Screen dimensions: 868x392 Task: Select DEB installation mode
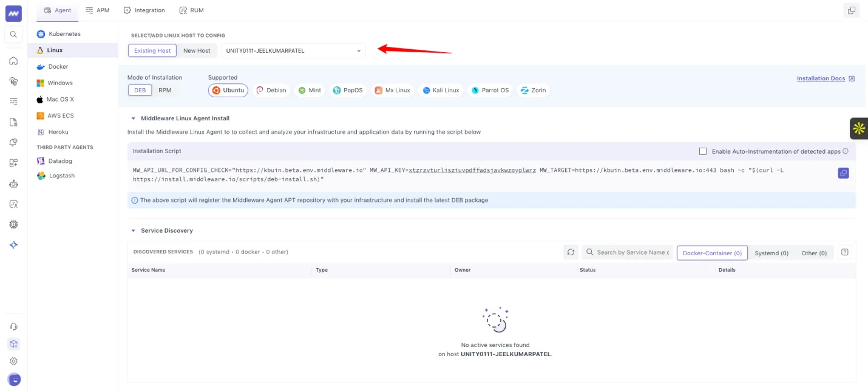coord(140,90)
